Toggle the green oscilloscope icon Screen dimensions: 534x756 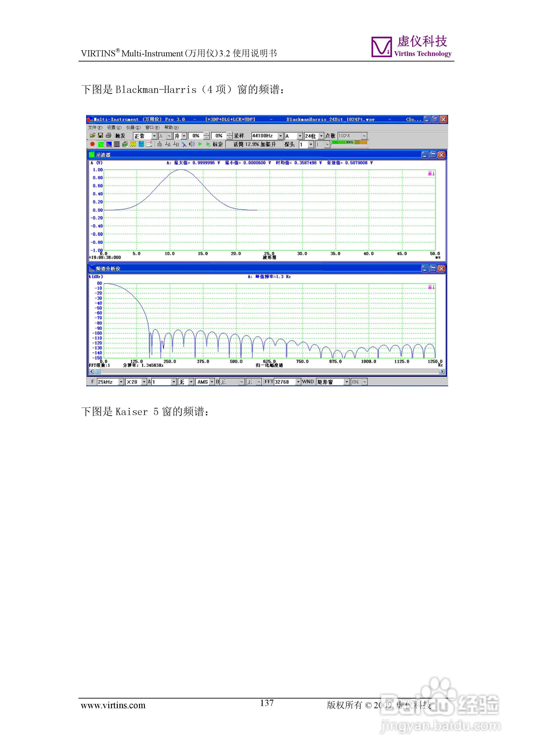pyautogui.click(x=101, y=144)
